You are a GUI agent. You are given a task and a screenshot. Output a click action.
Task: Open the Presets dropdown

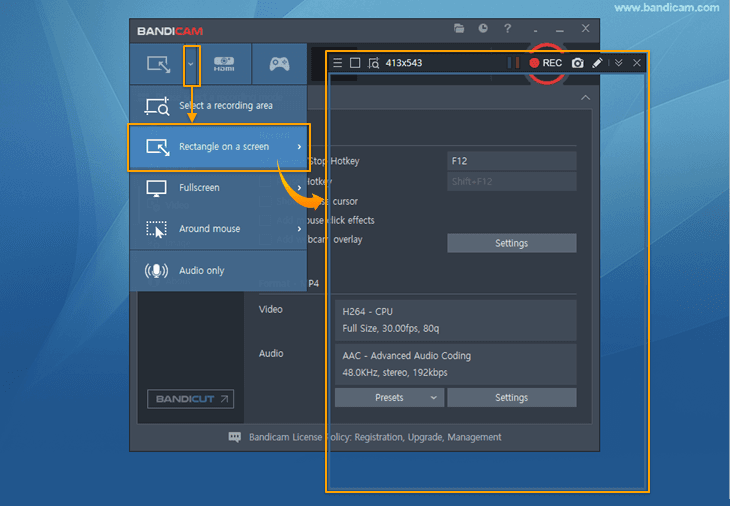click(x=389, y=398)
